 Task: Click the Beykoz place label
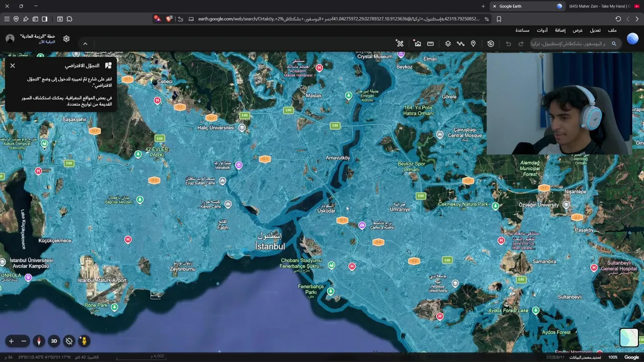coord(404,66)
